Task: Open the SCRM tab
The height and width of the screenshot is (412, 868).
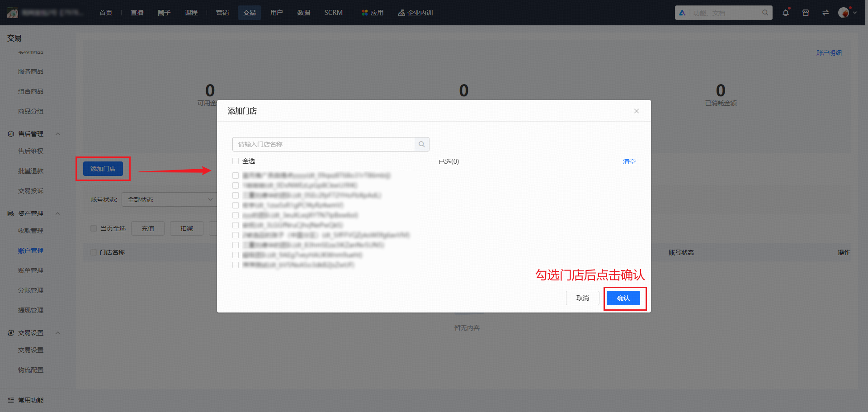Action: (x=334, y=13)
